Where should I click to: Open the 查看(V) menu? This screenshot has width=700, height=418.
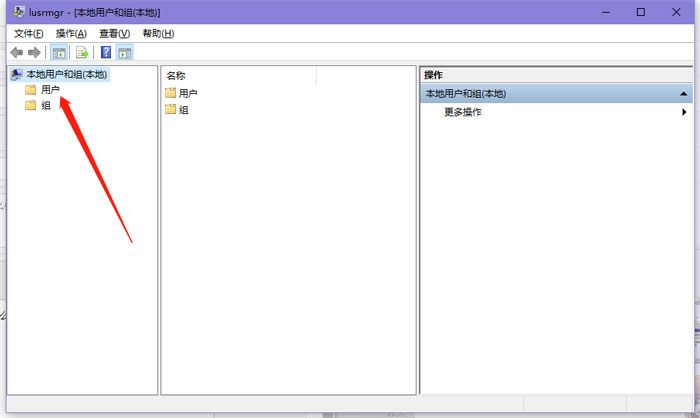tap(114, 33)
